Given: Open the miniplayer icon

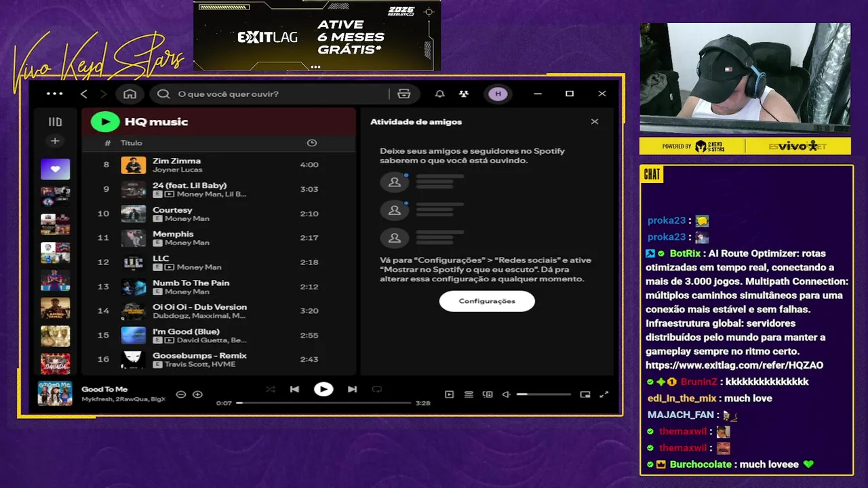Looking at the screenshot, I should point(585,394).
